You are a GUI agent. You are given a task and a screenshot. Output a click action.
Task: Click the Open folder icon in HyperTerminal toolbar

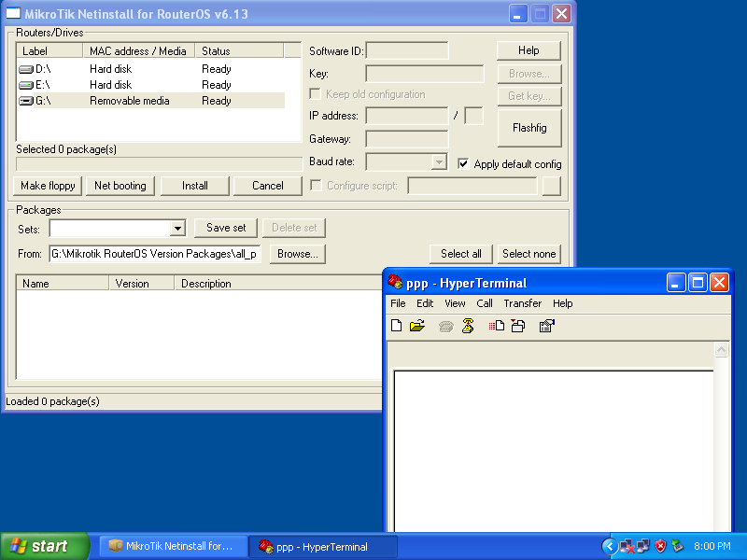coord(417,326)
